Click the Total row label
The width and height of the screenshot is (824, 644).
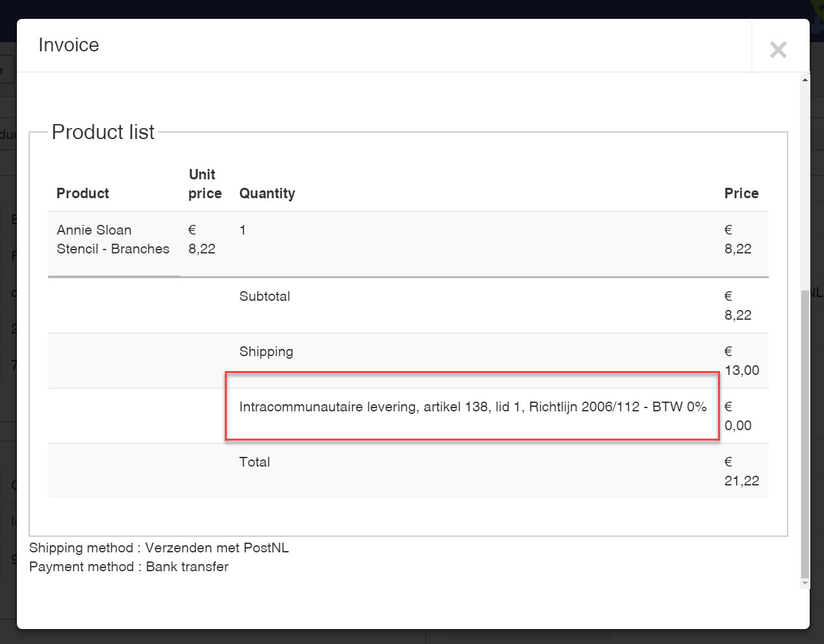click(254, 462)
